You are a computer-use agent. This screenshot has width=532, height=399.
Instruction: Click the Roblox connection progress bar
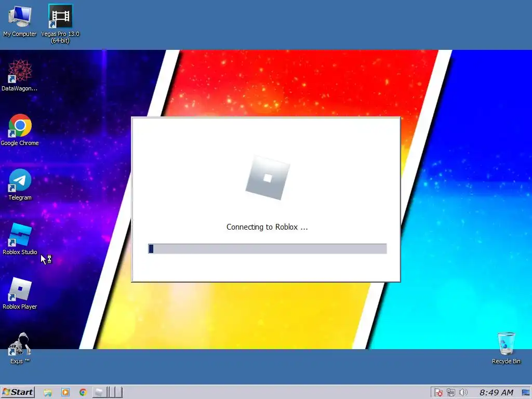tap(268, 249)
